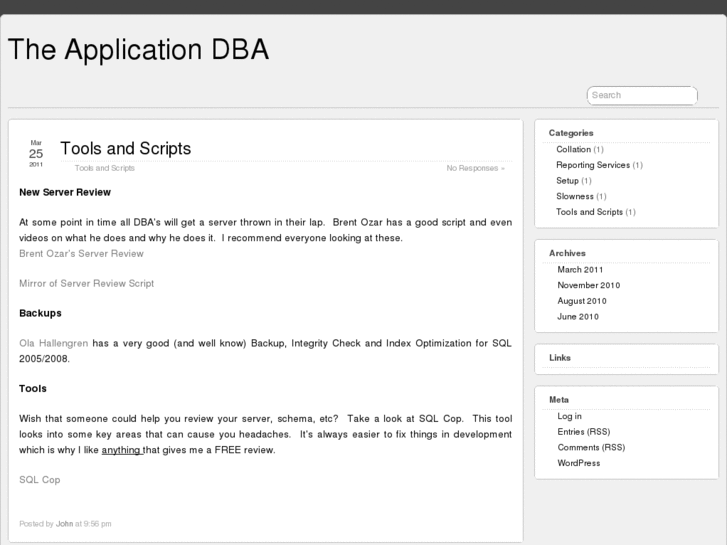The height and width of the screenshot is (545, 727).
Task: Select the Reporting Services category
Action: pos(593,165)
